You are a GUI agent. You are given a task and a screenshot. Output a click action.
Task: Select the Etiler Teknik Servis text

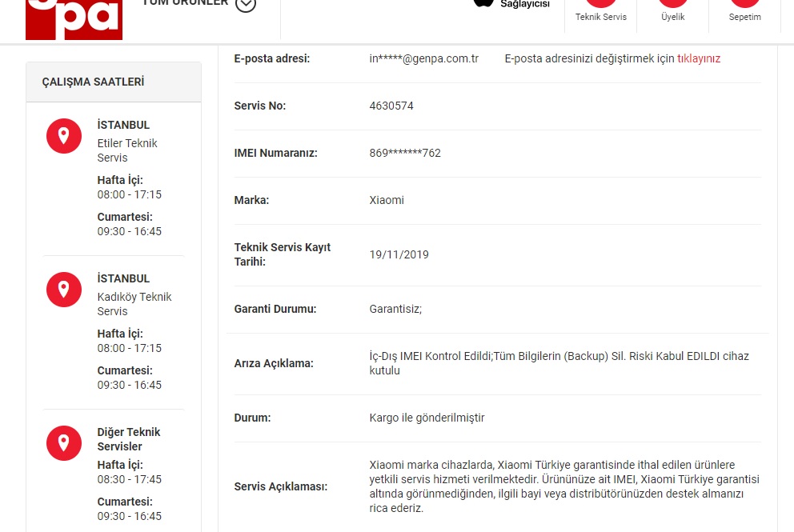pyautogui.click(x=127, y=150)
